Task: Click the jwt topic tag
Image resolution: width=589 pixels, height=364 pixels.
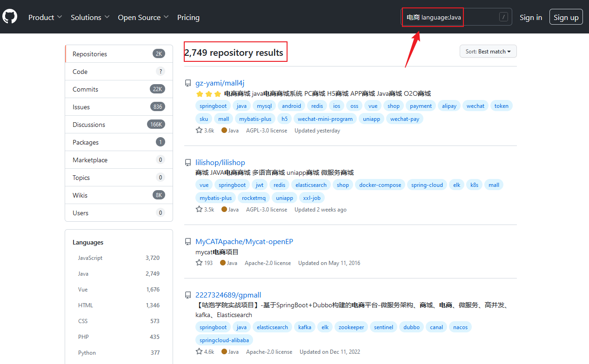Action: point(260,185)
